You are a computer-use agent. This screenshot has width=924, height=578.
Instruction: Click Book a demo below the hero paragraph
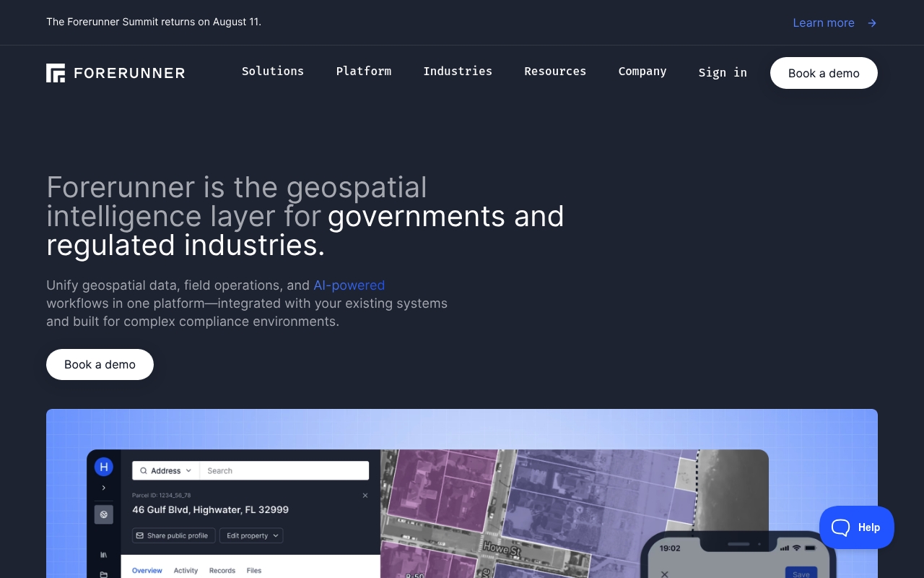pos(100,364)
